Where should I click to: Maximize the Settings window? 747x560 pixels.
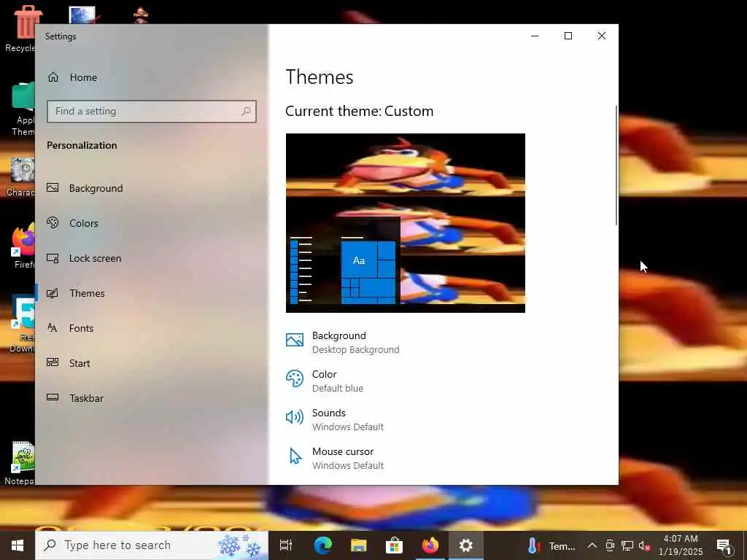568,36
